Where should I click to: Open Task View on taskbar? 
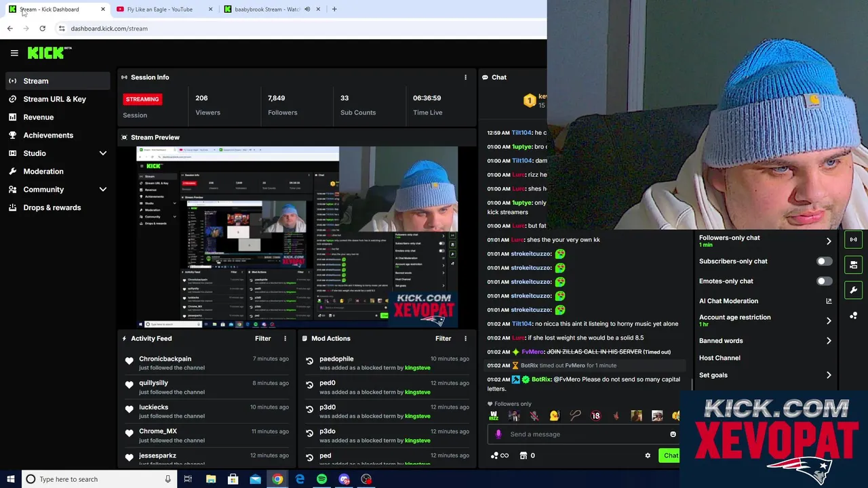coord(188,479)
